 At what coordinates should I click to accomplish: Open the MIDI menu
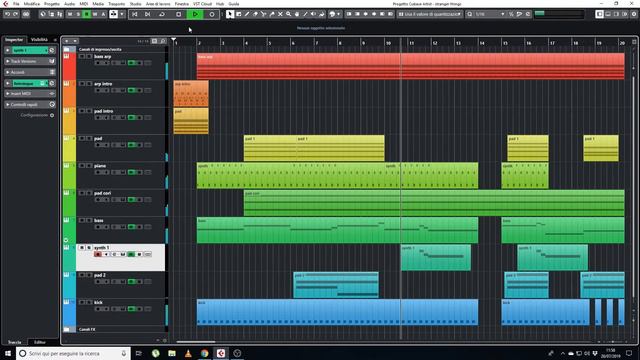(84, 4)
